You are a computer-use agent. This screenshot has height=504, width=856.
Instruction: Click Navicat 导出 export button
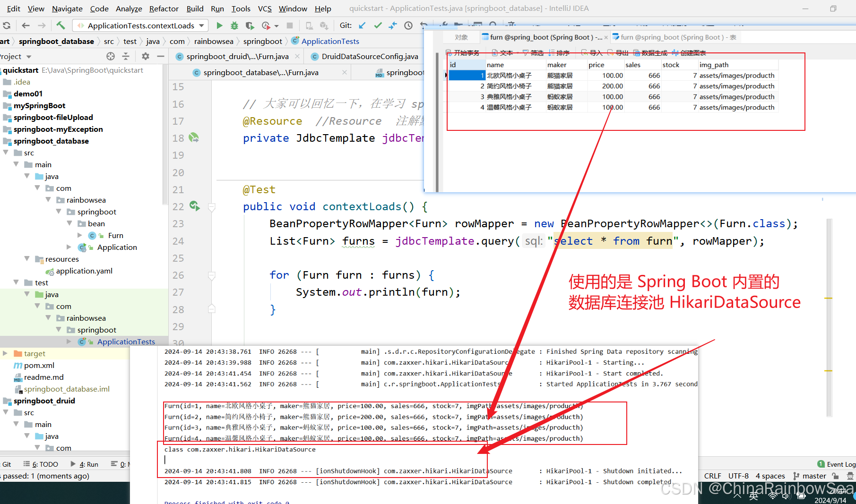coord(618,52)
